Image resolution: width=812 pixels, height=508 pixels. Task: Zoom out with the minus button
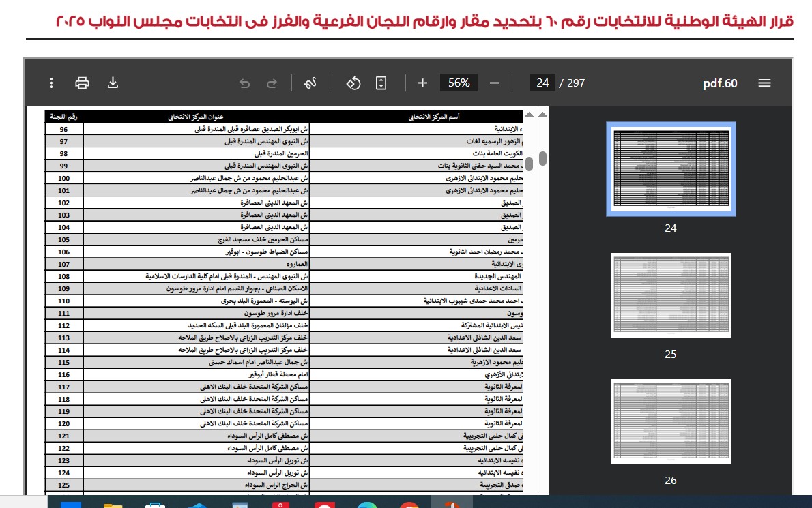click(x=495, y=83)
